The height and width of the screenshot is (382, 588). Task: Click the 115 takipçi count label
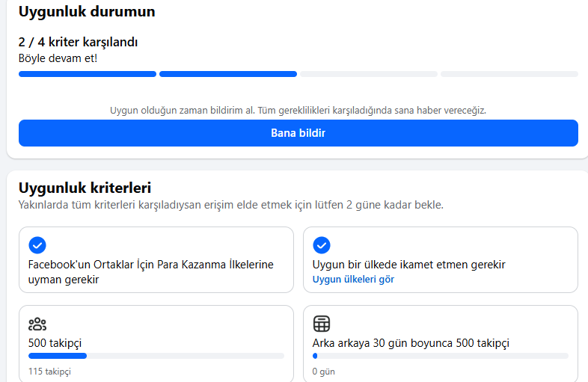click(49, 372)
